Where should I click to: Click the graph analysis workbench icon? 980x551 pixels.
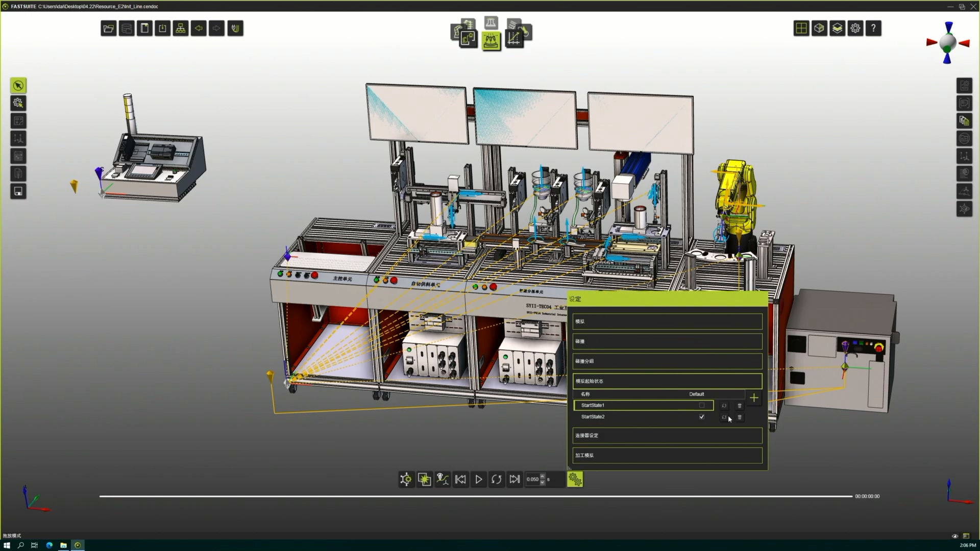[x=513, y=39]
